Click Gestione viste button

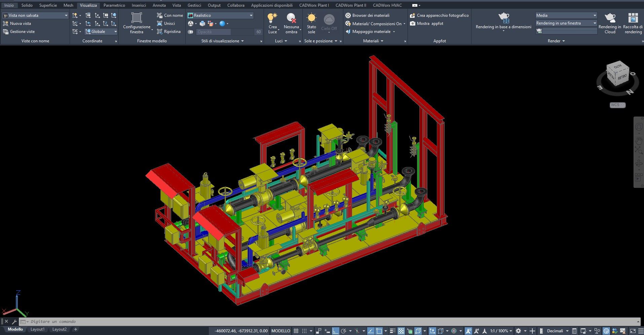click(x=22, y=32)
